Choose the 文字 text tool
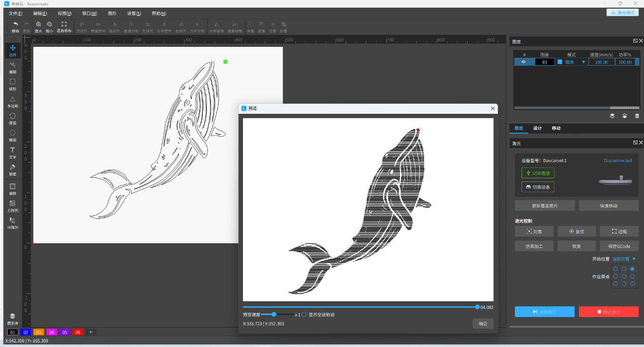The image size is (644, 347). tap(13, 152)
